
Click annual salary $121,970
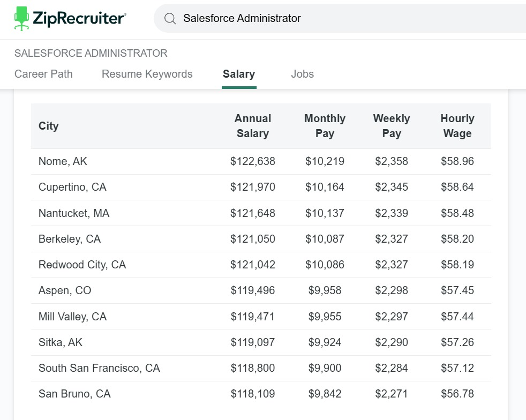(253, 187)
